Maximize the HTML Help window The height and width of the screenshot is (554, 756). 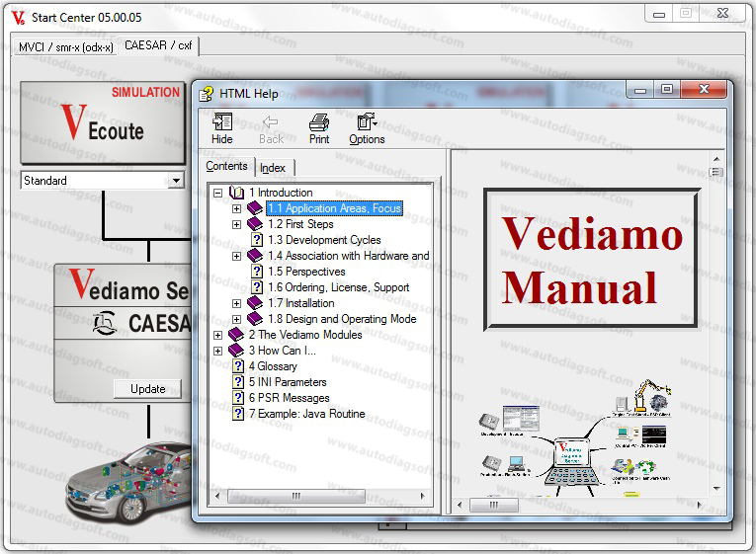click(667, 89)
